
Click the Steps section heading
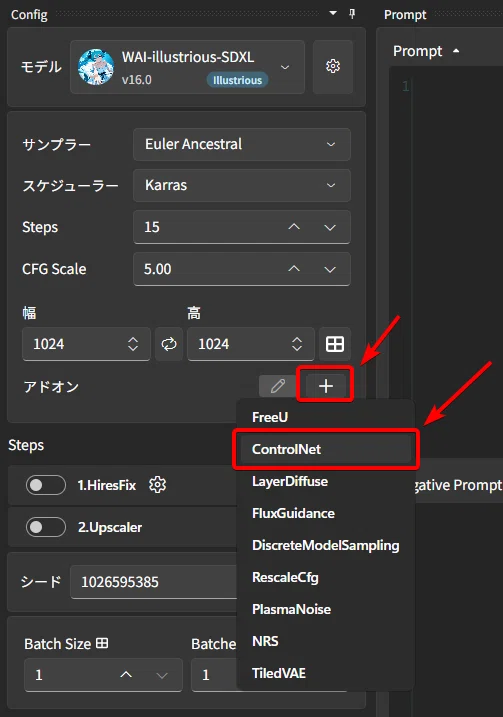coord(26,445)
